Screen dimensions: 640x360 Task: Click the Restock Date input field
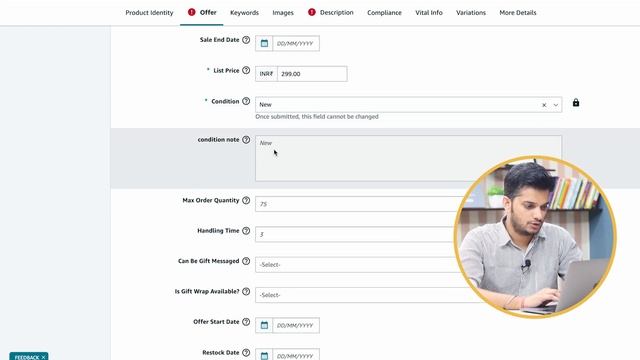click(296, 355)
